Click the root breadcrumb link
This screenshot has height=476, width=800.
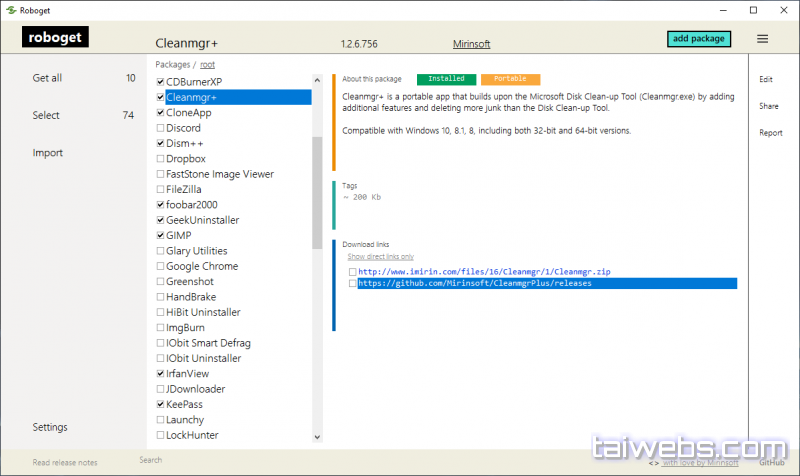pos(208,64)
